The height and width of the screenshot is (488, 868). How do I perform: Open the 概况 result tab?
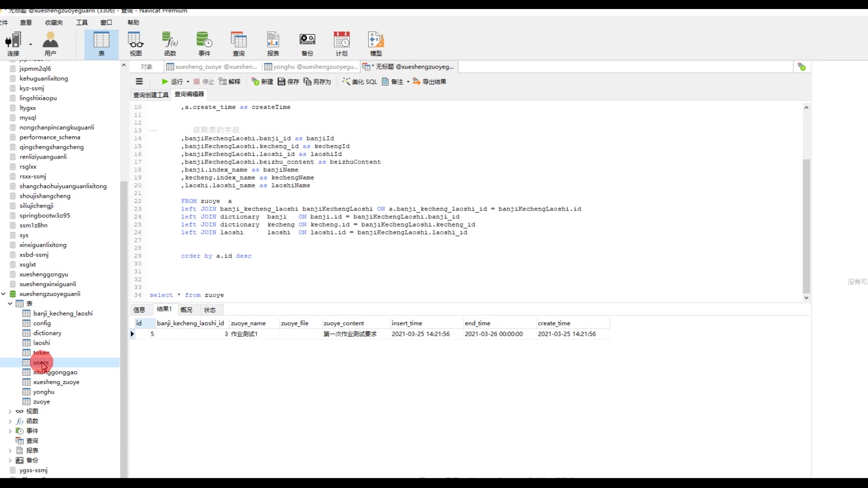tap(186, 310)
